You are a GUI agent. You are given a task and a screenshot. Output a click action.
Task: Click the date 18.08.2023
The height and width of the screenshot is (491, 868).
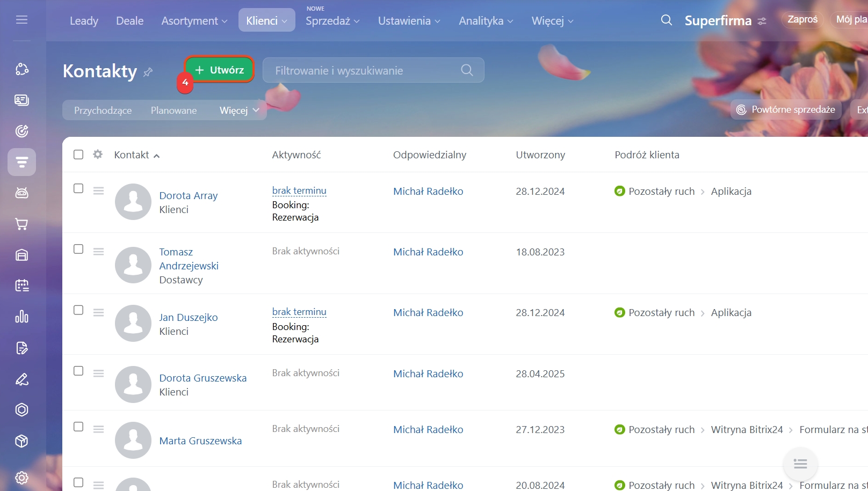[540, 252]
